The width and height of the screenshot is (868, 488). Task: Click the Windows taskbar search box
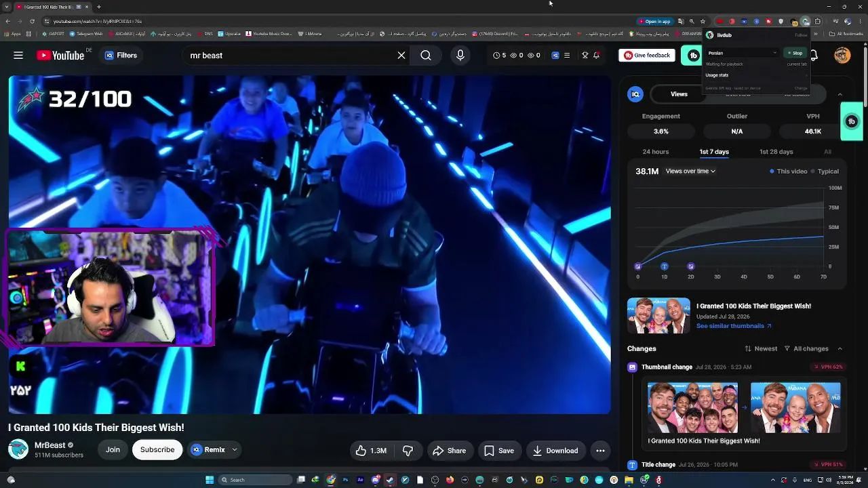coord(254,480)
